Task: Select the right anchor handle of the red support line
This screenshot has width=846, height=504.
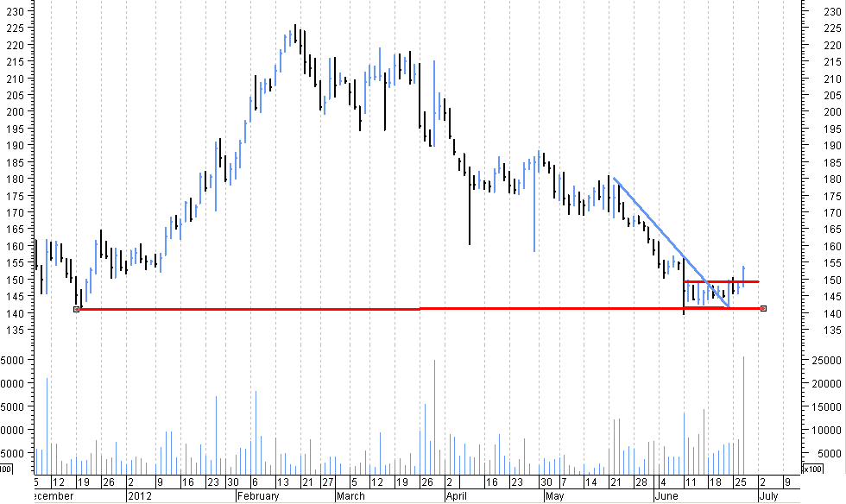Action: pos(763,309)
